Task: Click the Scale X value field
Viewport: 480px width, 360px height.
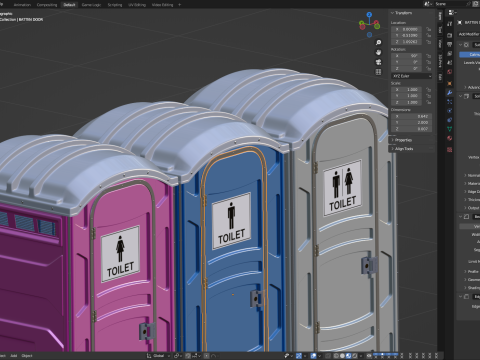Action: click(x=407, y=90)
